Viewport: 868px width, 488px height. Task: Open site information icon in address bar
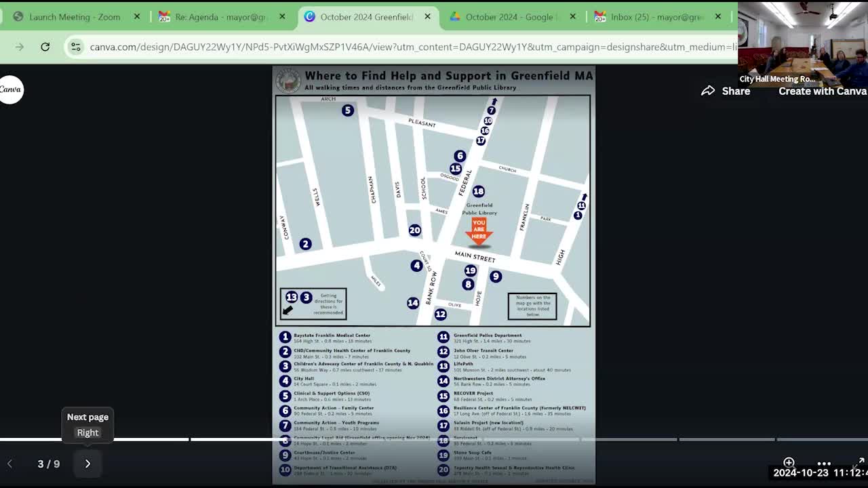click(x=76, y=47)
